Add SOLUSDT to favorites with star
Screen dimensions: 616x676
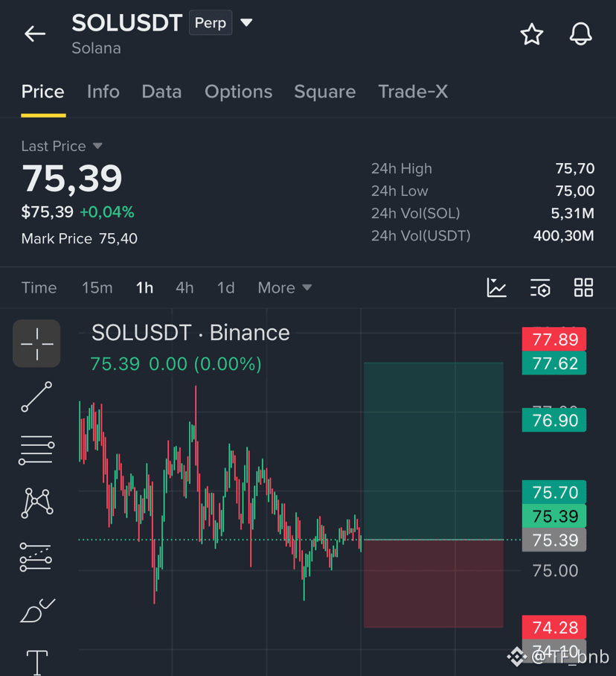(x=532, y=34)
